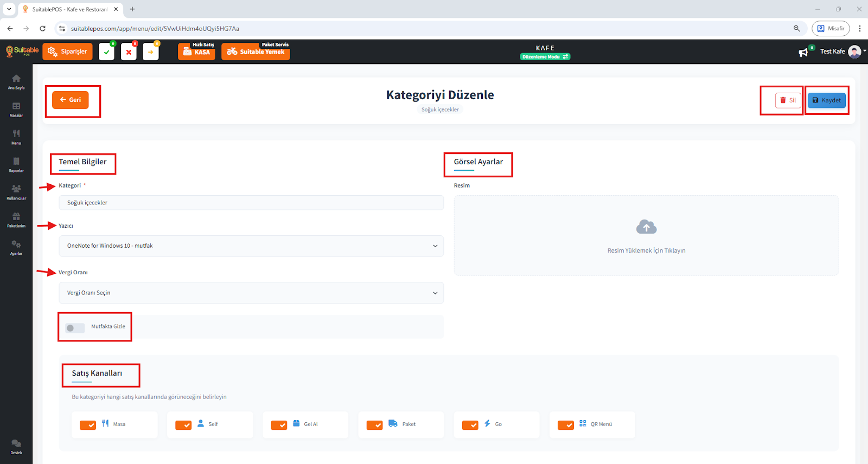
Task: Open browser three-dot menu
Action: point(859,28)
